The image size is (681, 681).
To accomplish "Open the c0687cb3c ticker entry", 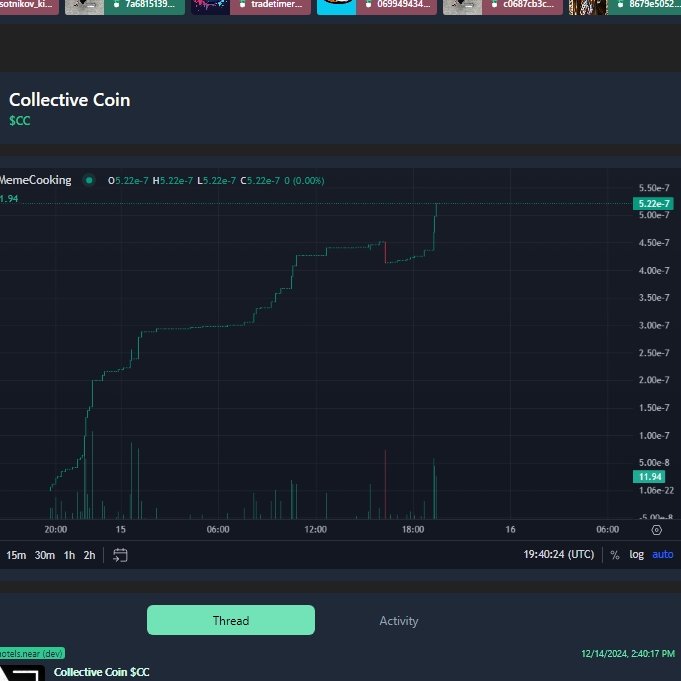I will point(522,5).
